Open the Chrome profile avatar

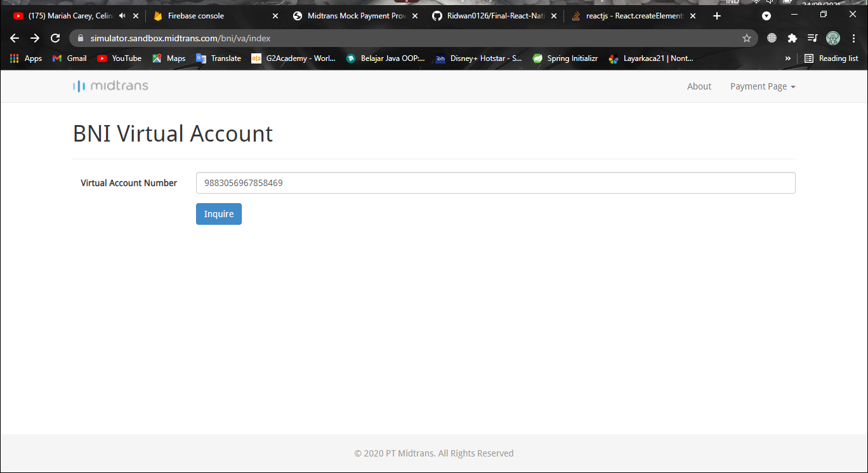click(833, 38)
